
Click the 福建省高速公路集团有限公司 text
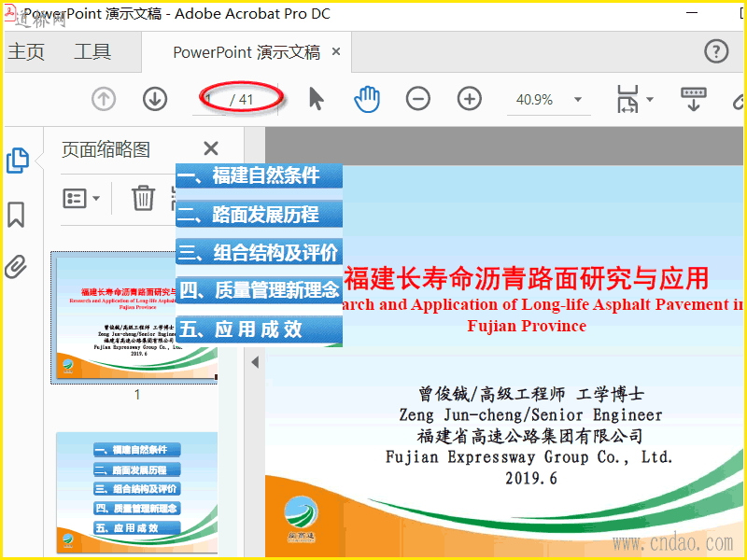529,436
